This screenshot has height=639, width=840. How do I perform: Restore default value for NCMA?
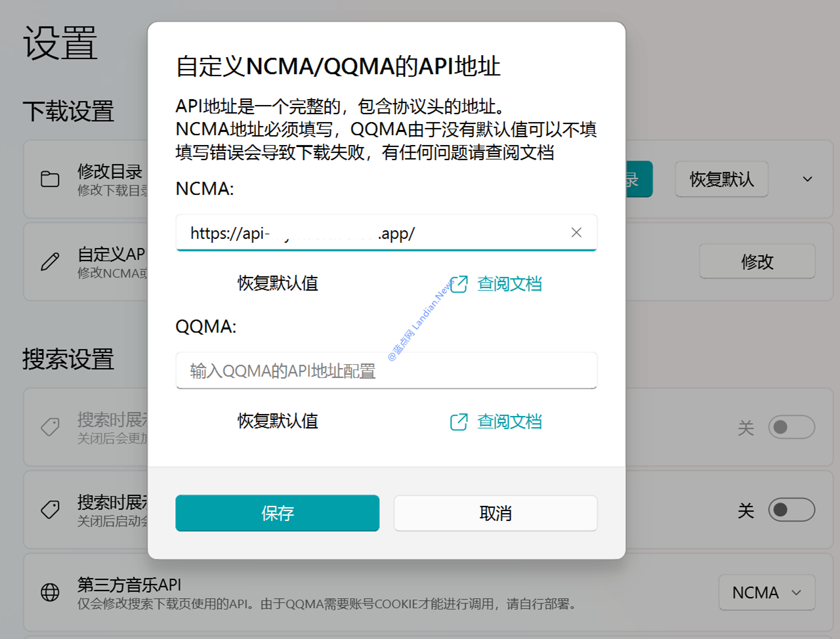tap(278, 283)
